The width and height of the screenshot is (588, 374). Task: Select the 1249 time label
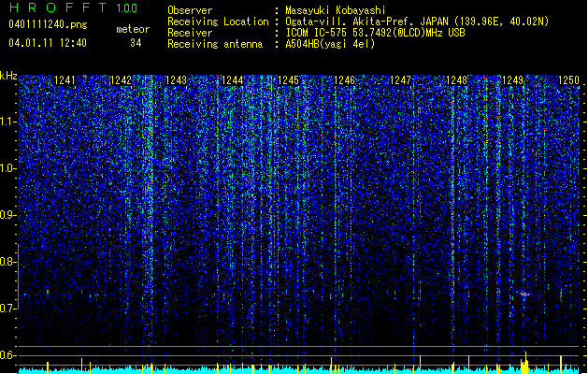tap(512, 80)
